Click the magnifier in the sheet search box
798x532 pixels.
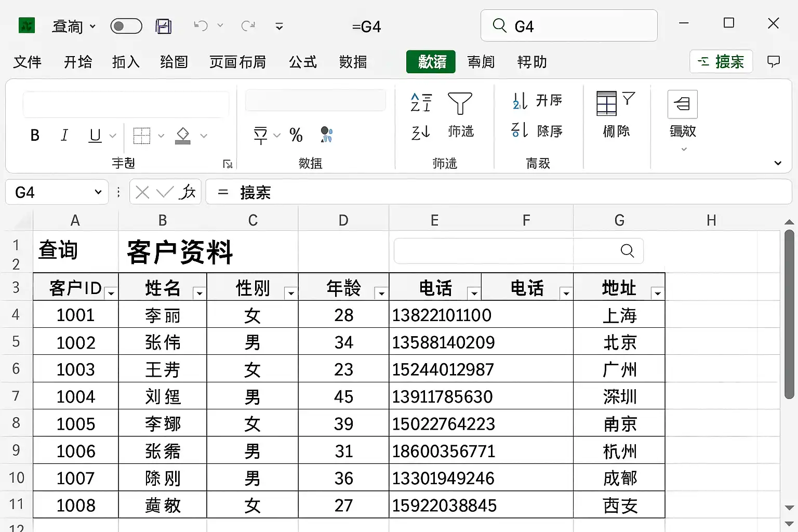coord(627,251)
